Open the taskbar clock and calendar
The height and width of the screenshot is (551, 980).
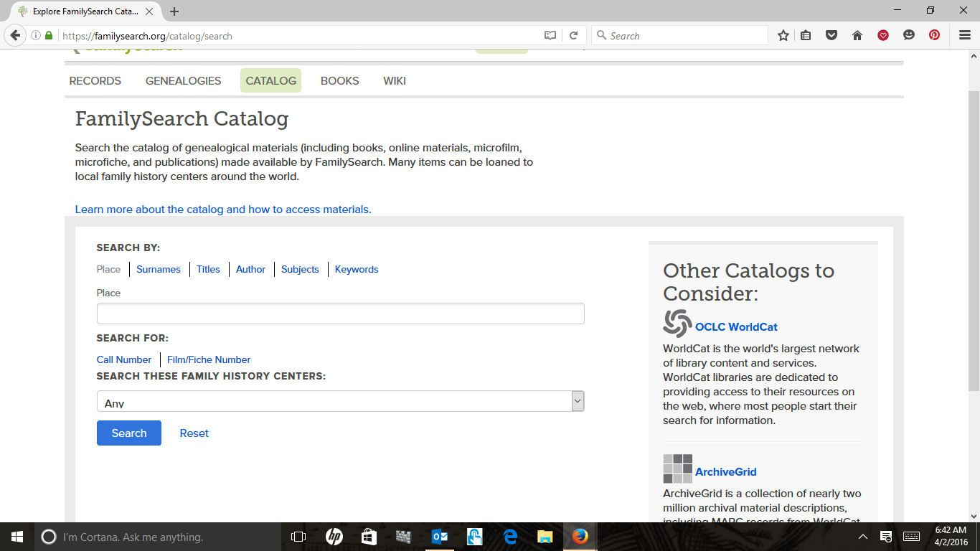click(952, 537)
